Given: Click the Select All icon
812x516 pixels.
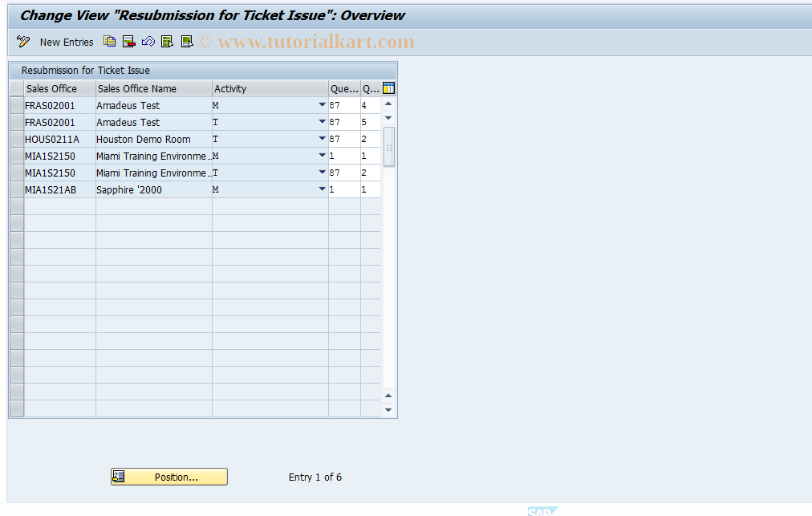Looking at the screenshot, I should pyautogui.click(x=167, y=42).
